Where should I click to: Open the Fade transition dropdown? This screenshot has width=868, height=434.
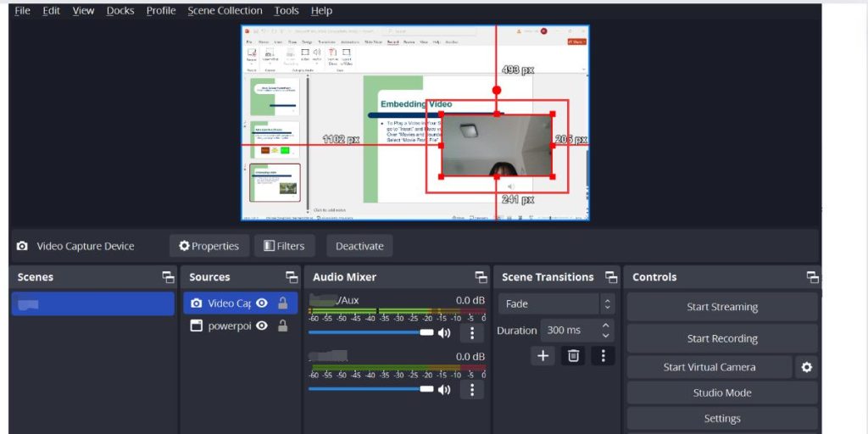click(x=556, y=304)
